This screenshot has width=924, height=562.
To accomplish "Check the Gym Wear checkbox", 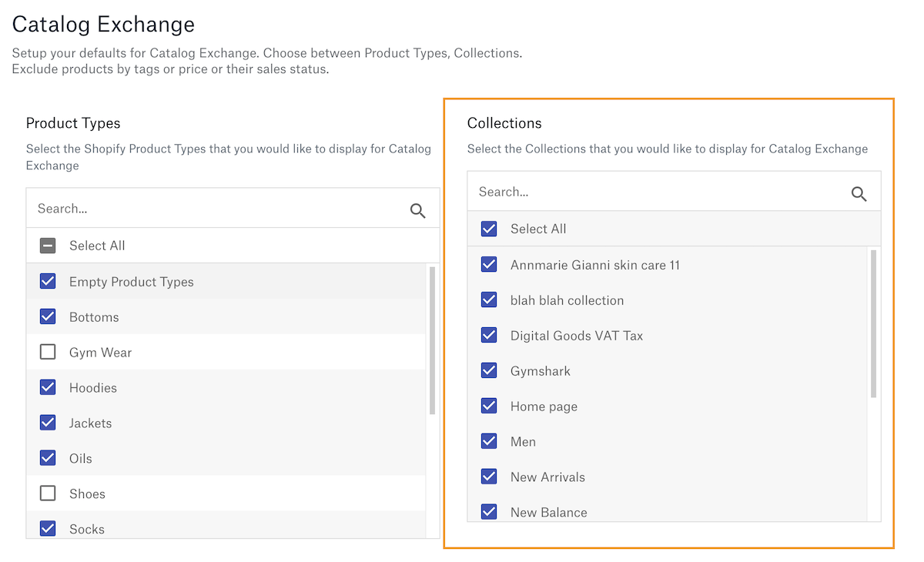I will pyautogui.click(x=48, y=352).
